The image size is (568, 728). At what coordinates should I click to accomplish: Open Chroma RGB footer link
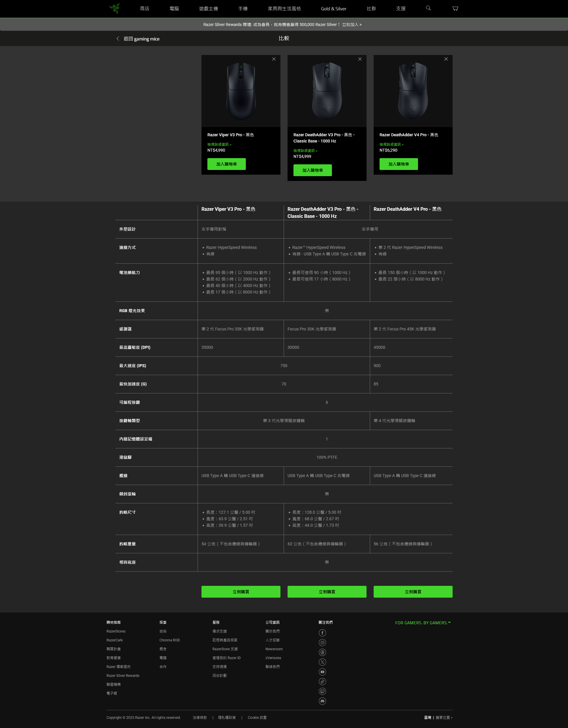[x=170, y=640]
